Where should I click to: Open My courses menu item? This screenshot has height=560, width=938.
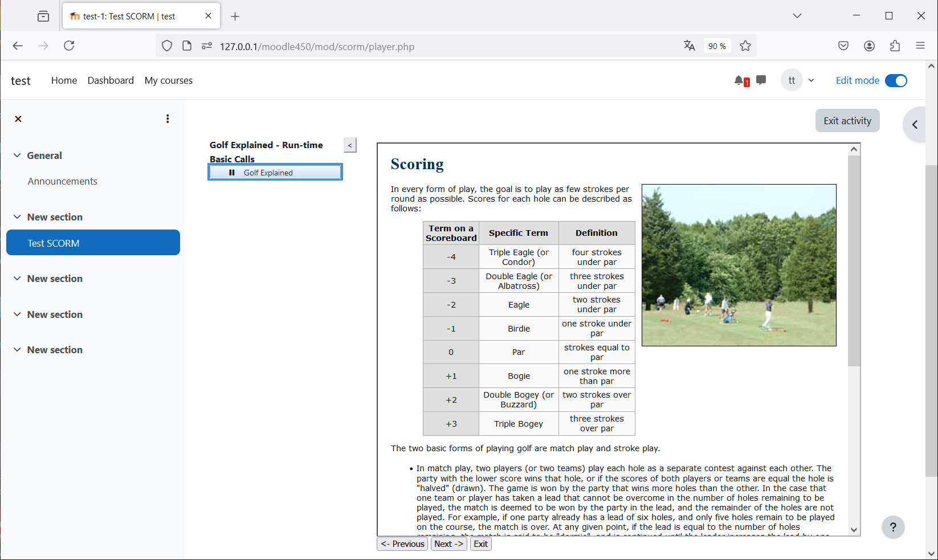(169, 80)
